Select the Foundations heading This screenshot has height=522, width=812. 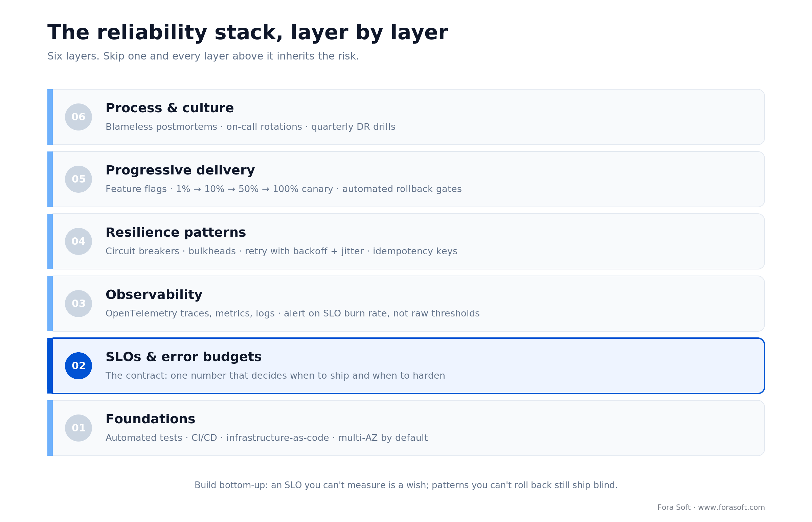150,419
